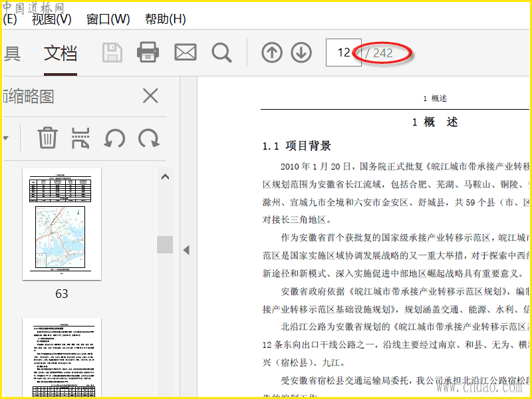Click the thumbnail panel scrollbar handle

pos(165,245)
